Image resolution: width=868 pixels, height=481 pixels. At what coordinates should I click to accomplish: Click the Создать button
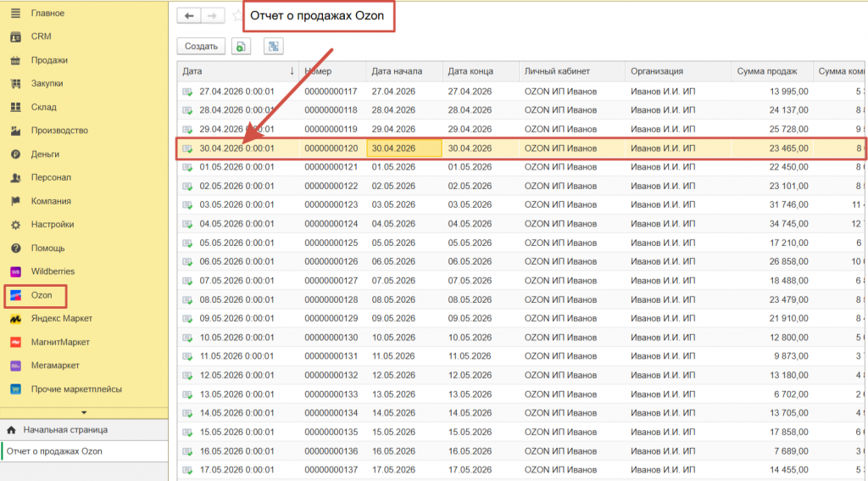click(201, 47)
